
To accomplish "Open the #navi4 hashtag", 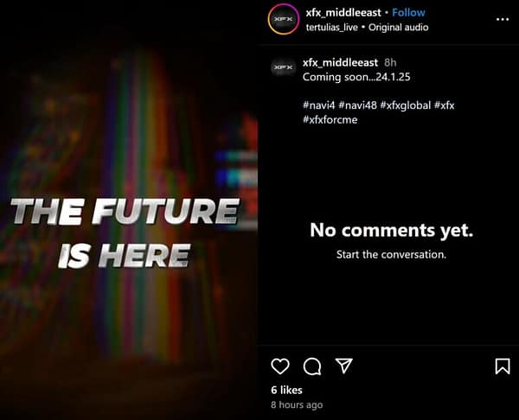I will pyautogui.click(x=319, y=105).
